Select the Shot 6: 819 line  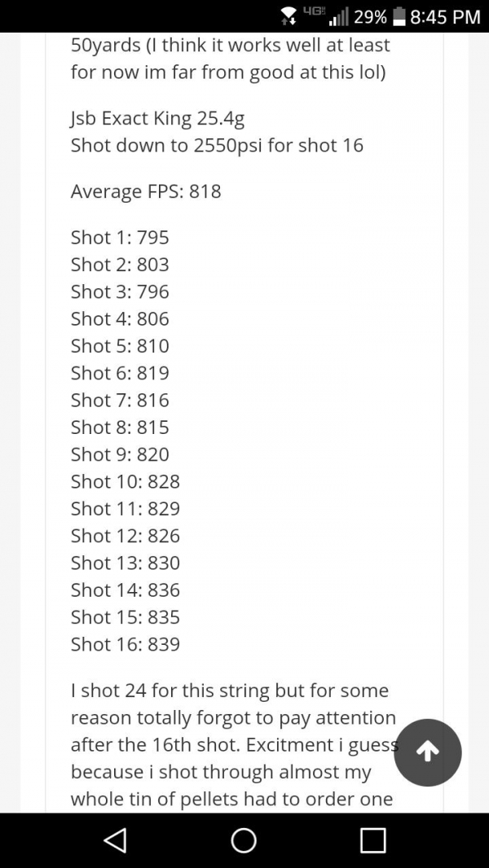tap(120, 373)
